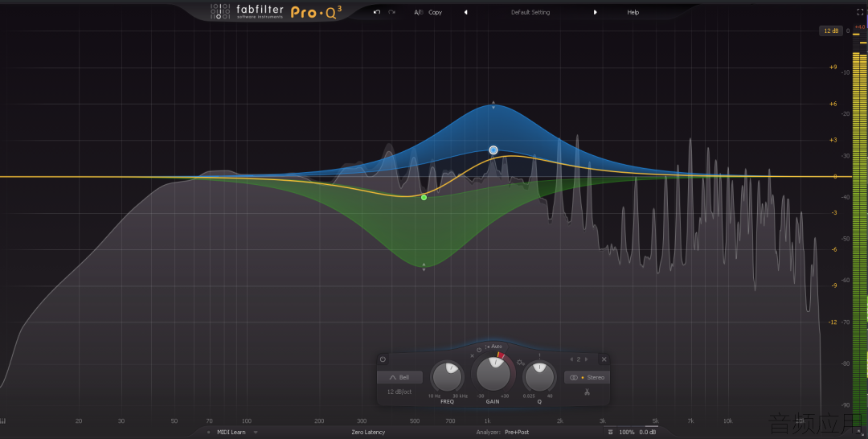Click the piano display icon at bottom left
The image size is (868, 439).
(3, 421)
